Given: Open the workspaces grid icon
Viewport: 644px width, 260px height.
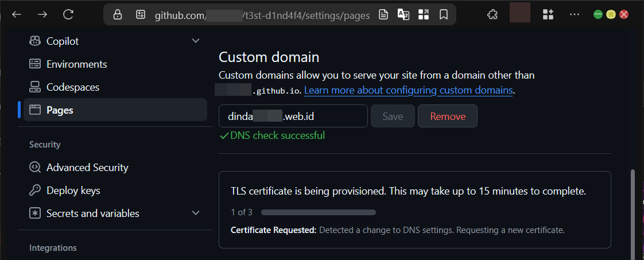Looking at the screenshot, I should [x=548, y=15].
